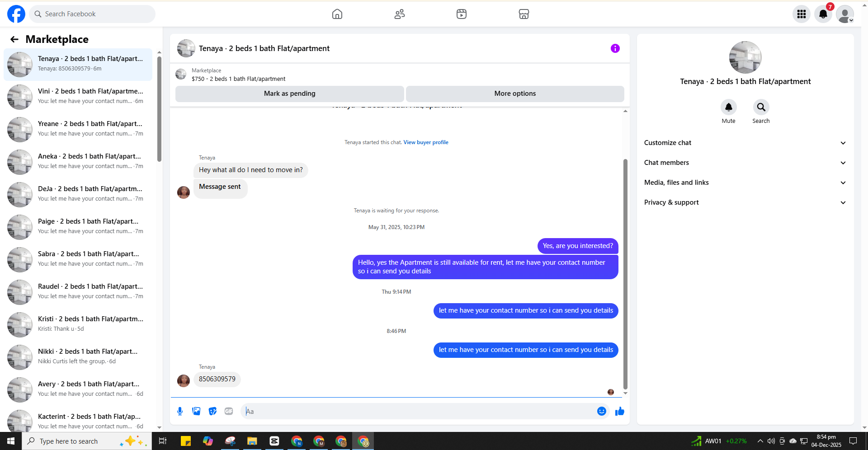Open the Friends icon in top navigation
Image resolution: width=868 pixels, height=450 pixels.
pos(400,14)
